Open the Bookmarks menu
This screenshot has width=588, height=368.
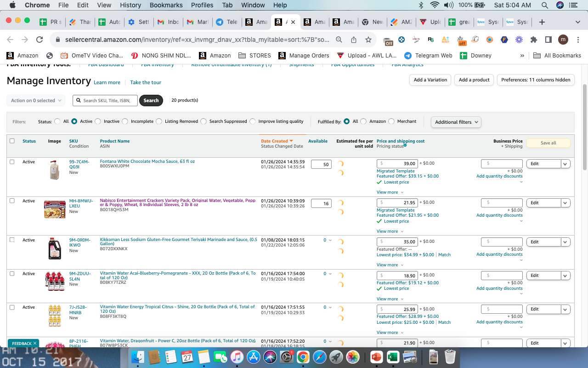(x=166, y=5)
